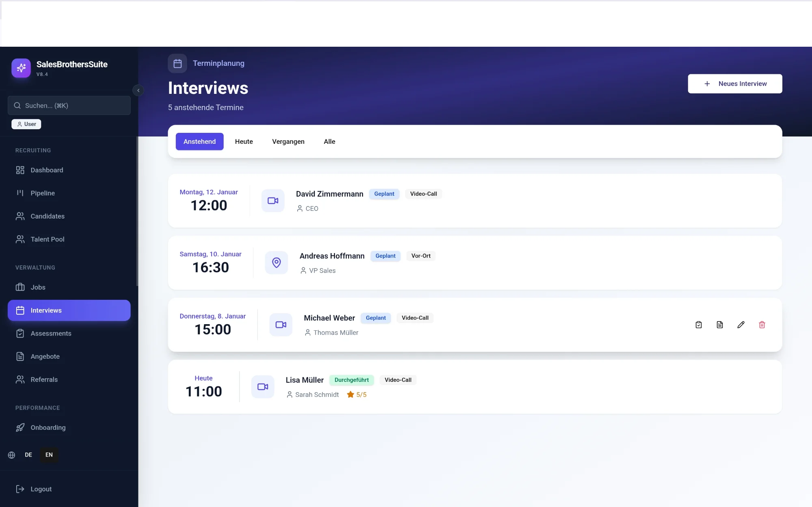This screenshot has width=812, height=507.
Task: Click the location pin icon beside Andreas Hoffmann
Action: coord(276,263)
